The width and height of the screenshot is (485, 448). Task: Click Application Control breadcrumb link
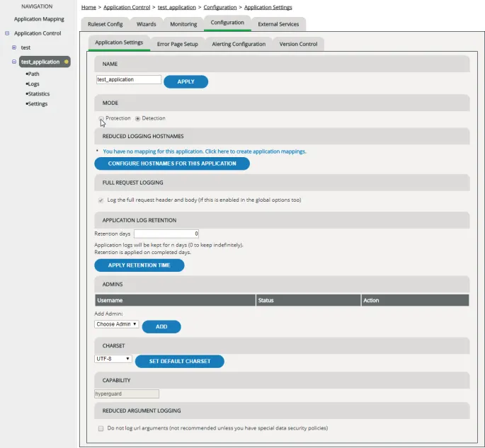pyautogui.click(x=127, y=7)
